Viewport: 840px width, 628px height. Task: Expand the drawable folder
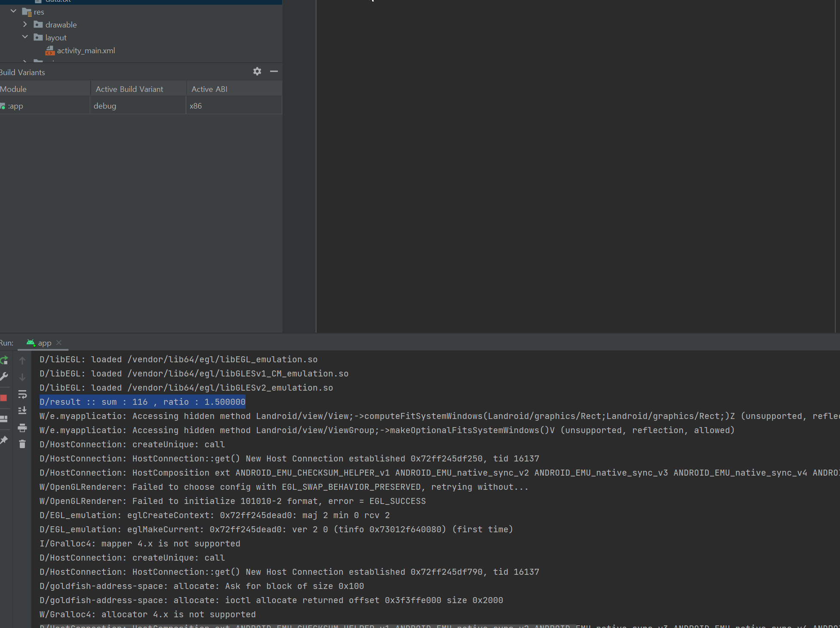click(25, 24)
